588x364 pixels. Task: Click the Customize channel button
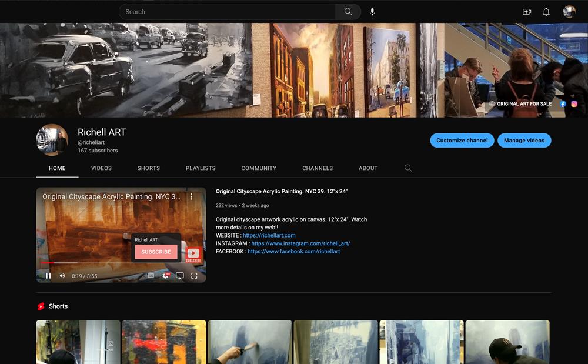click(x=462, y=140)
